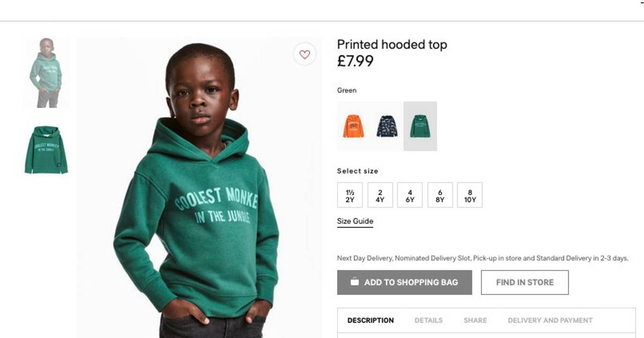Viewport: 644px width, 338px height.
Task: Select the green hoodie colour swatch
Action: coord(420,127)
